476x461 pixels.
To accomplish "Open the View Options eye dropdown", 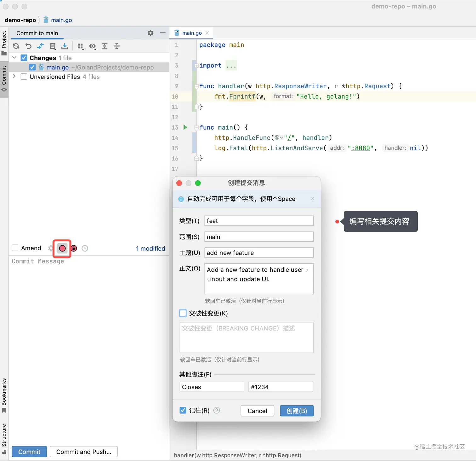I will [93, 46].
